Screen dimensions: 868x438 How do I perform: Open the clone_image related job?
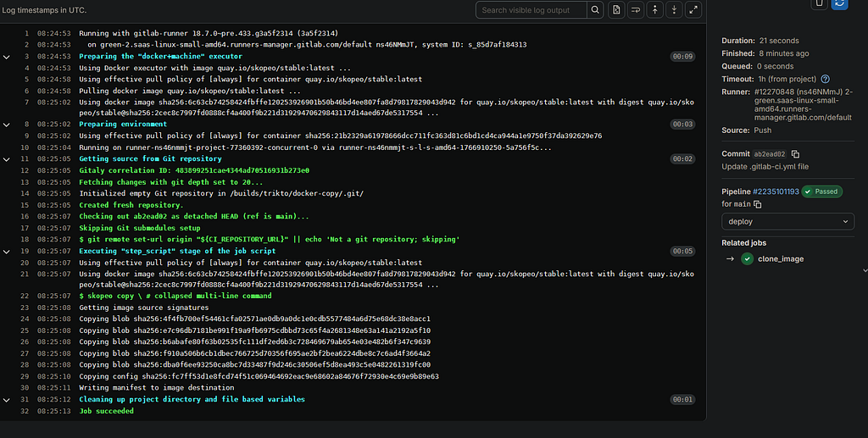pyautogui.click(x=781, y=259)
